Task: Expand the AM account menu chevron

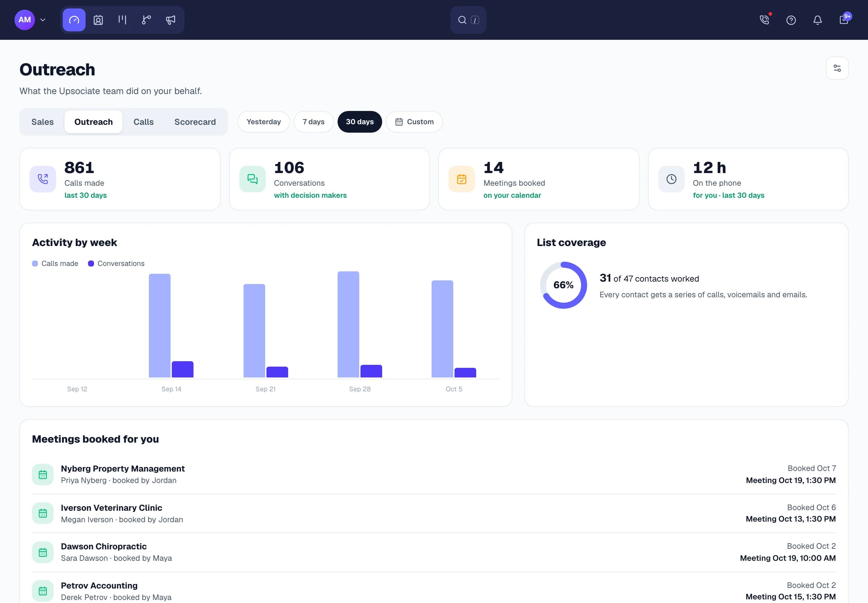Action: click(x=43, y=20)
